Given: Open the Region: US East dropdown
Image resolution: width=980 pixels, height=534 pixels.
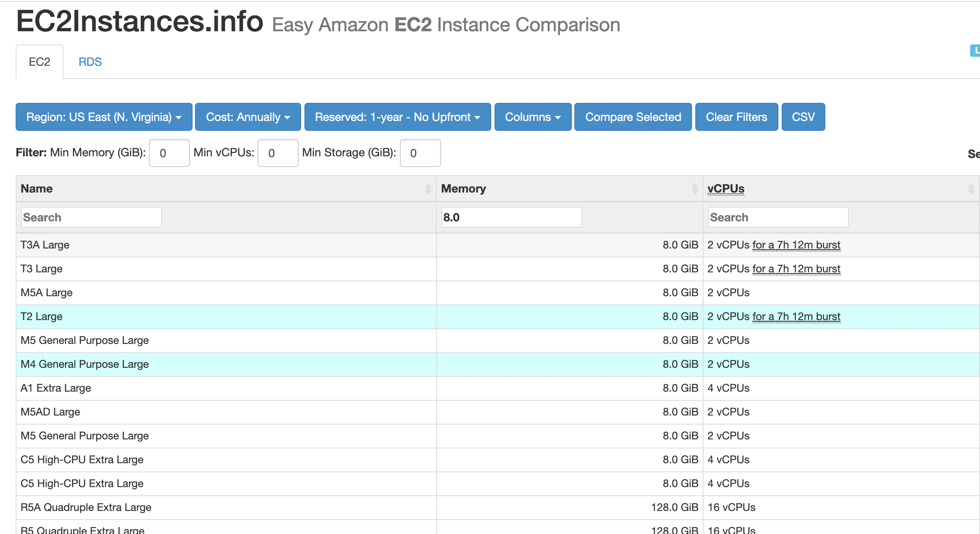Looking at the screenshot, I should click(x=104, y=117).
